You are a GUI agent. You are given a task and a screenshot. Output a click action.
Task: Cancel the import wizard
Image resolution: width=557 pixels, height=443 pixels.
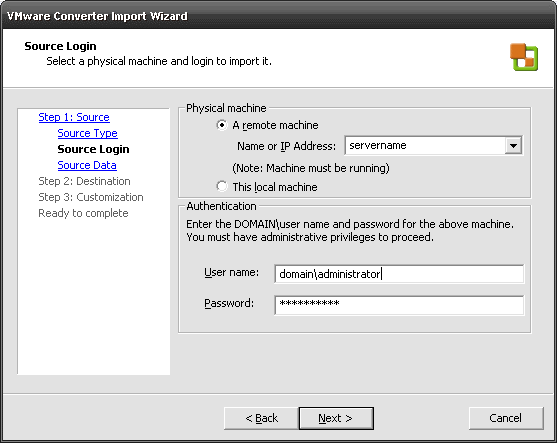click(x=506, y=418)
